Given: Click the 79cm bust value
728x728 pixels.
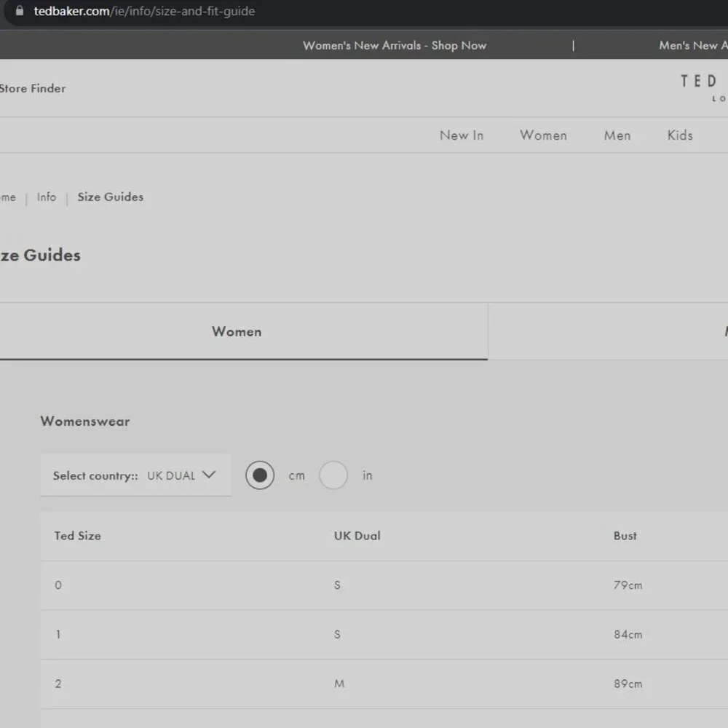Looking at the screenshot, I should coord(628,585).
